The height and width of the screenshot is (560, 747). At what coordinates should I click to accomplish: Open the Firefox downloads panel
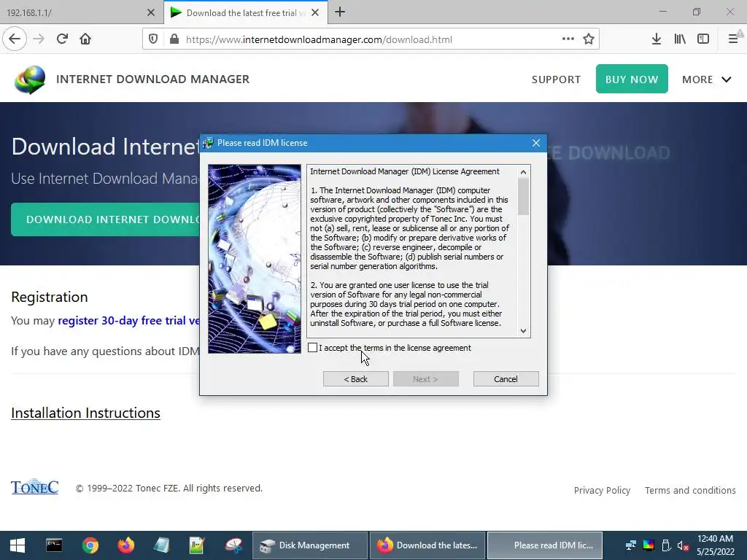coord(657,39)
